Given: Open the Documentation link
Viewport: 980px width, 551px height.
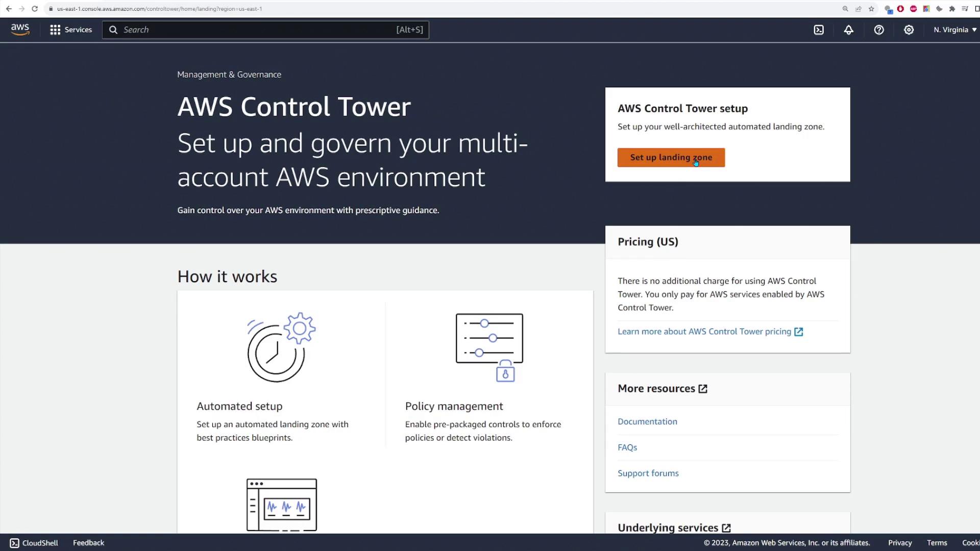Looking at the screenshot, I should (647, 421).
